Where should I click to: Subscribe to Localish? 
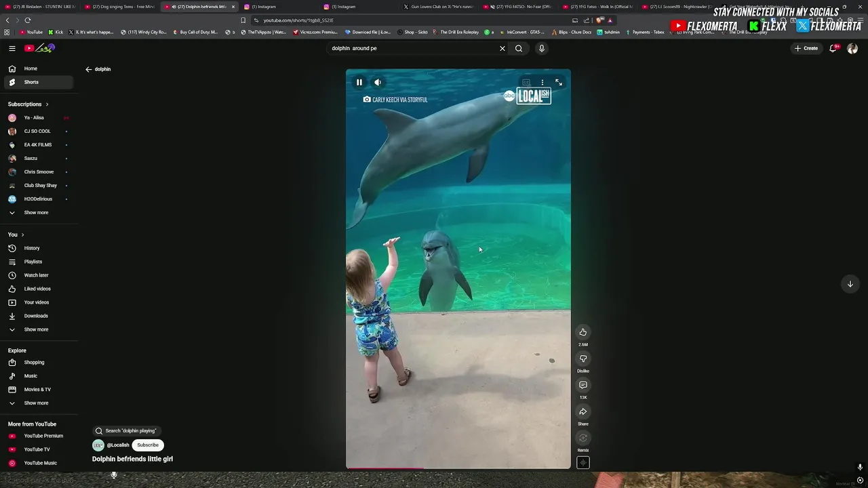(148, 445)
